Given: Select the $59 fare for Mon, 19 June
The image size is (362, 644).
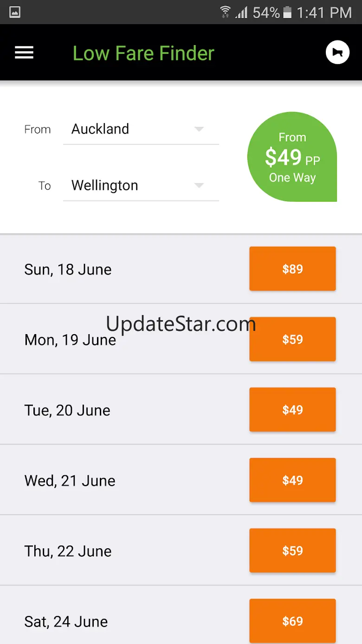Looking at the screenshot, I should point(292,339).
